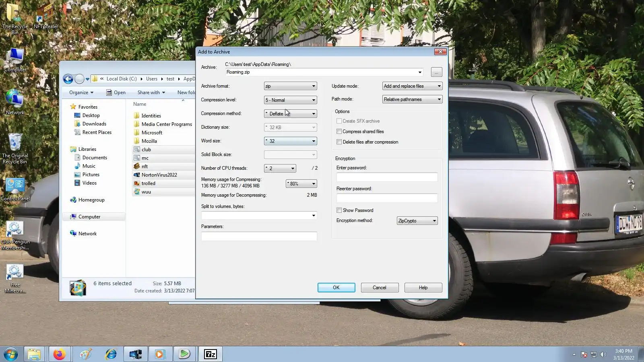This screenshot has width=644, height=362.
Task: Open the Share with menu
Action: [151, 93]
